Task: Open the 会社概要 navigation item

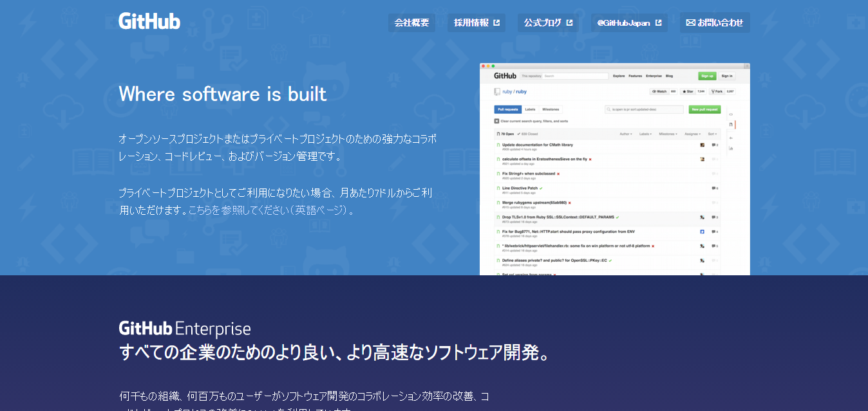Action: [x=411, y=23]
